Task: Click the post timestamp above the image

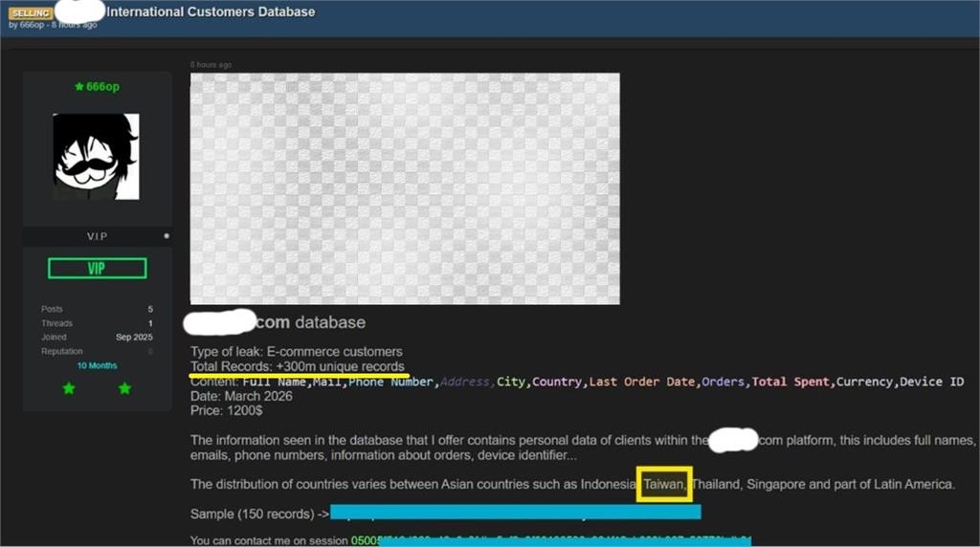Action: 212,65
